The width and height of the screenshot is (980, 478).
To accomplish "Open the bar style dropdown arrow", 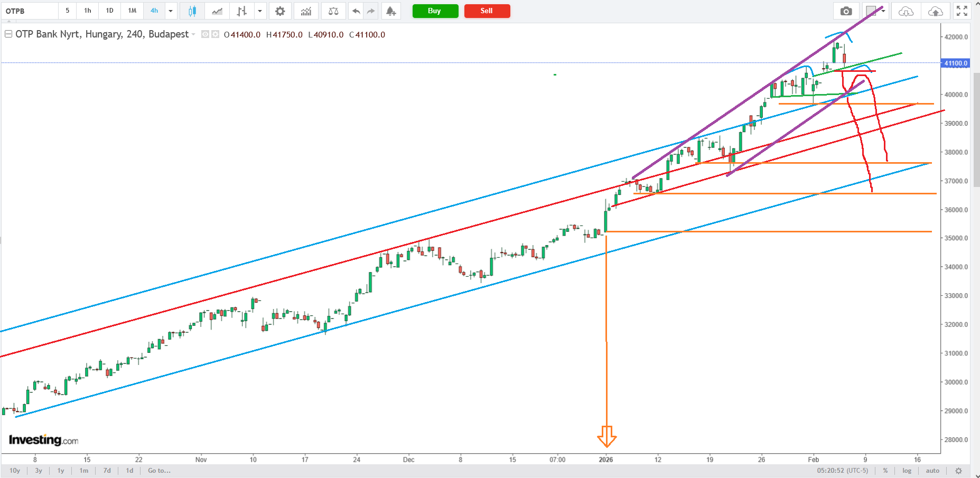I will tap(260, 11).
